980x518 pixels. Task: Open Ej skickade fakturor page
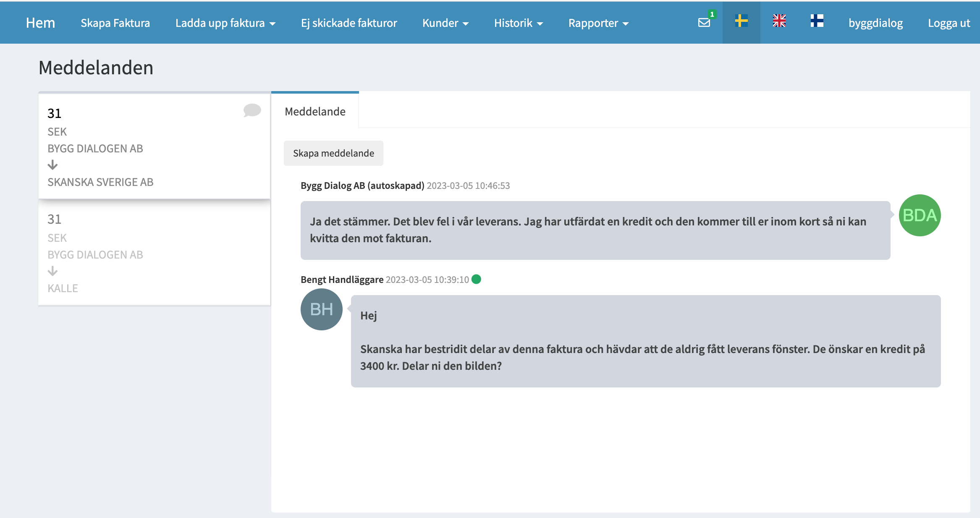[349, 23]
